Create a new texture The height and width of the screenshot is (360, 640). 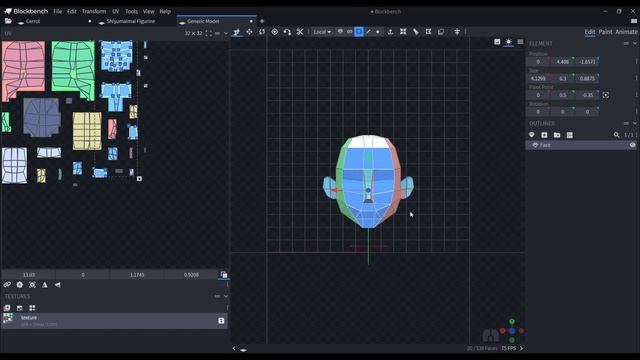pyautogui.click(x=7, y=308)
